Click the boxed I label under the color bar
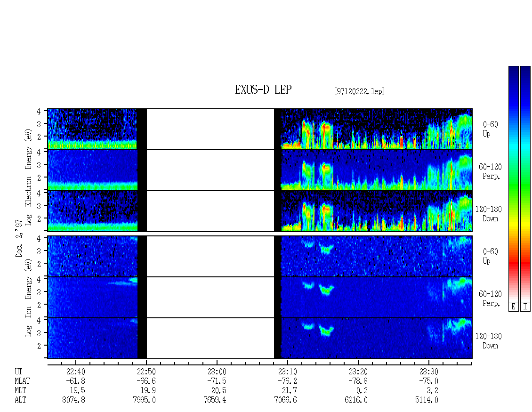The image size is (532, 412). pos(525,307)
